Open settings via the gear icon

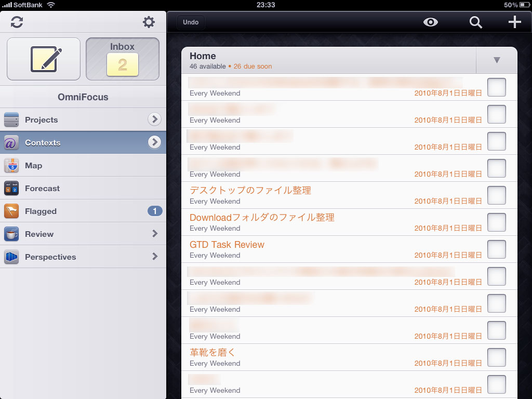point(149,22)
